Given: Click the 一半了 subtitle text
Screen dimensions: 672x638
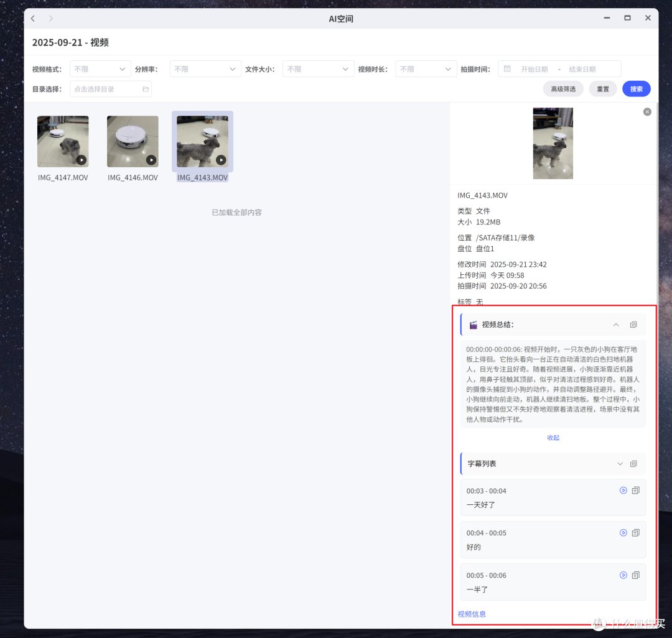Looking at the screenshot, I should point(477,589).
